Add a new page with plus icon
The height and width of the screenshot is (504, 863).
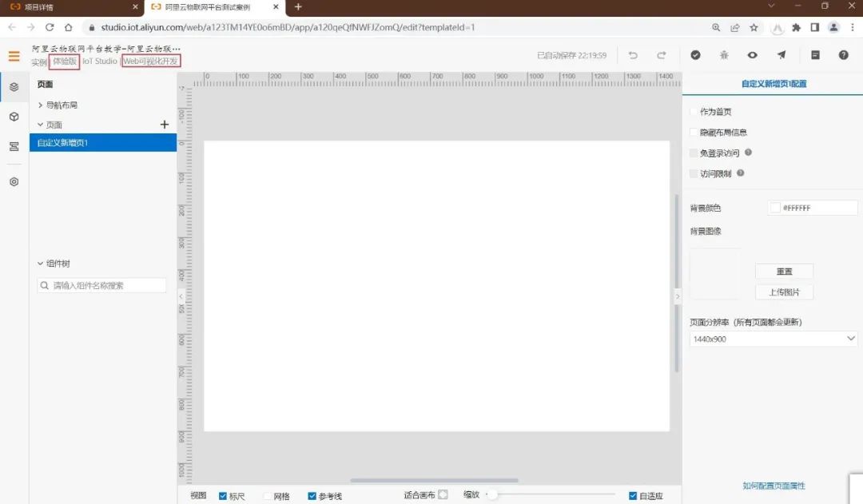pos(164,125)
